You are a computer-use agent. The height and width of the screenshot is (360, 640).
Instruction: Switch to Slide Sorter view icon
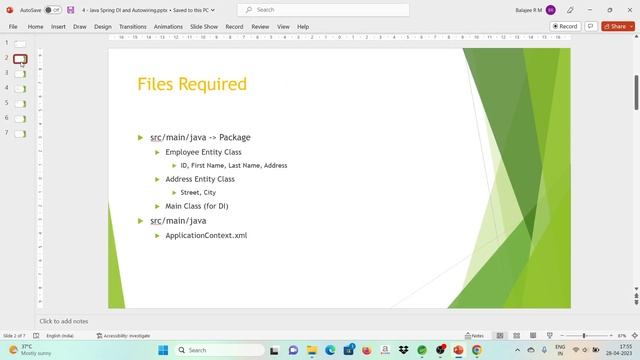pos(516,336)
